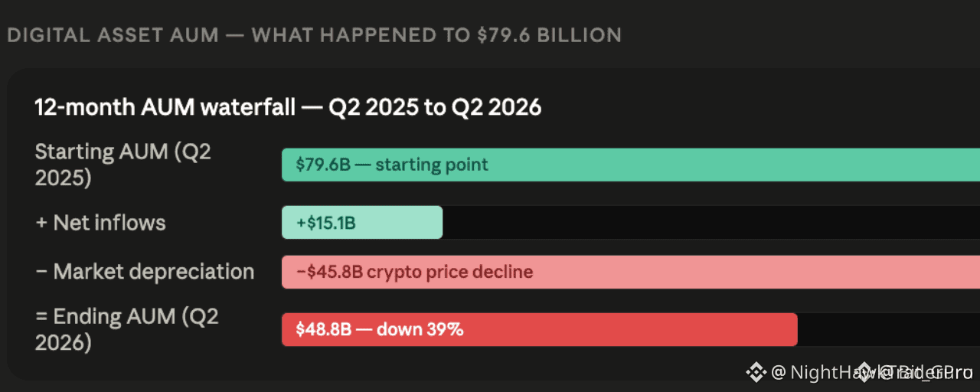Click the dark empty track after +$15.1B bar
The image size is (980, 392).
711,223
